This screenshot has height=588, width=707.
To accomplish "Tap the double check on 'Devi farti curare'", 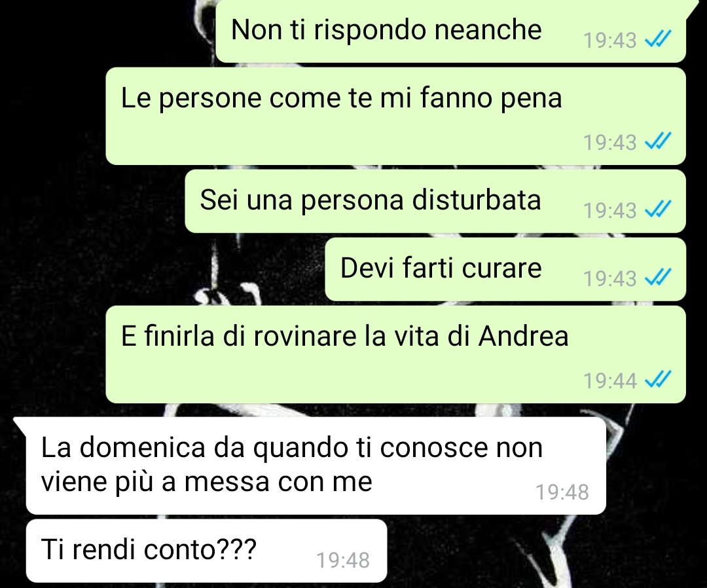I will pos(659,278).
